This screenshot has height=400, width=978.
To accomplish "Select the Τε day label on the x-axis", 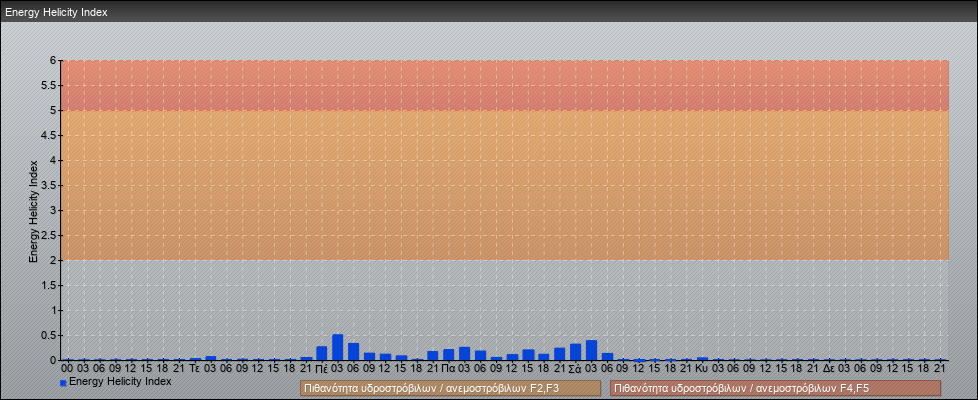I will (x=195, y=369).
